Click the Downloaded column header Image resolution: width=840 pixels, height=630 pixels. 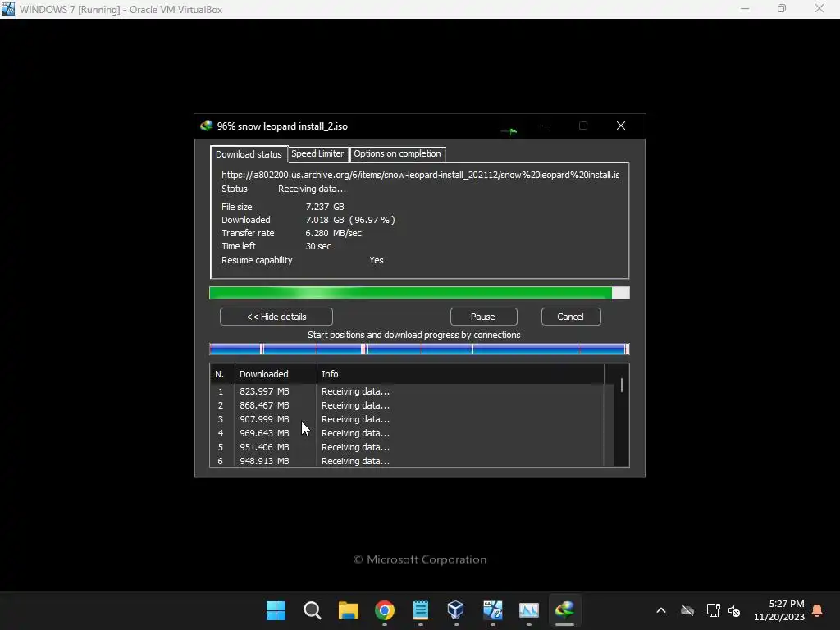tap(276, 374)
